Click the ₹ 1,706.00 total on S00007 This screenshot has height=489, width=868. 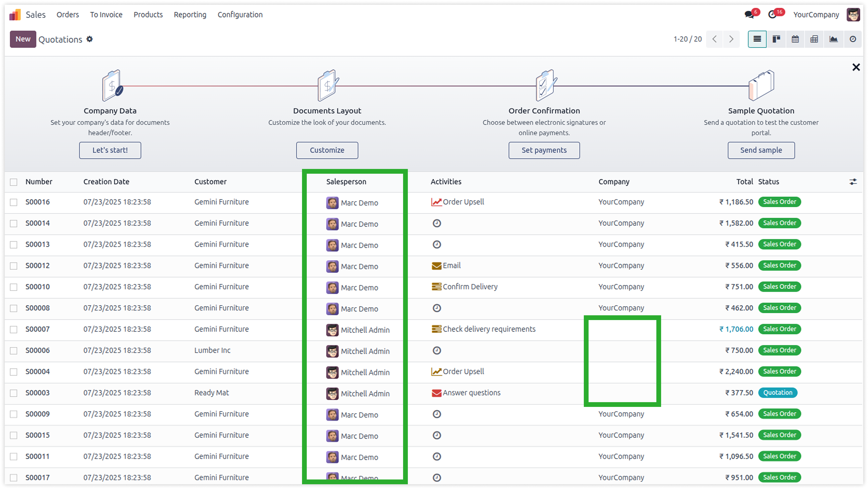tap(736, 329)
